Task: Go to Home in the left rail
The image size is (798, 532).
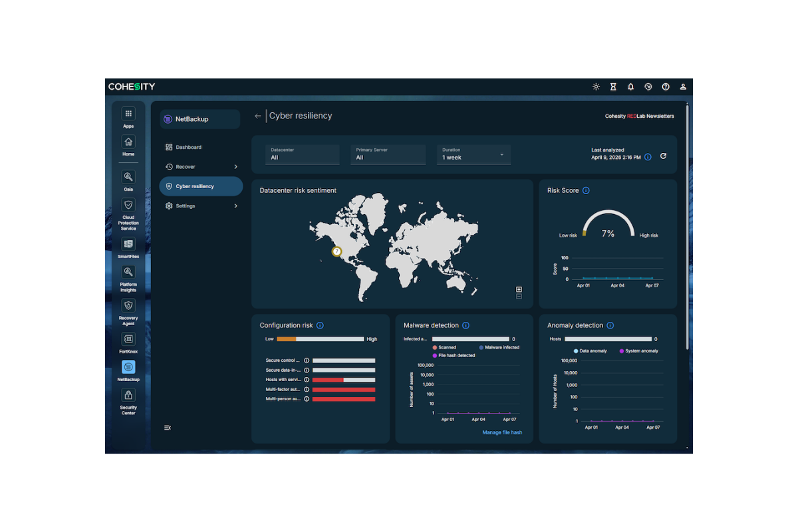Action: tap(128, 142)
